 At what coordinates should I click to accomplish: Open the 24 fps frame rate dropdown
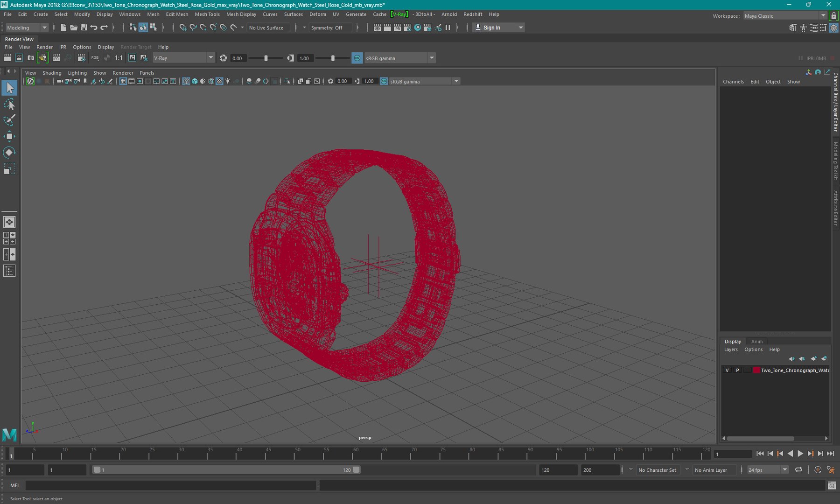coord(768,470)
